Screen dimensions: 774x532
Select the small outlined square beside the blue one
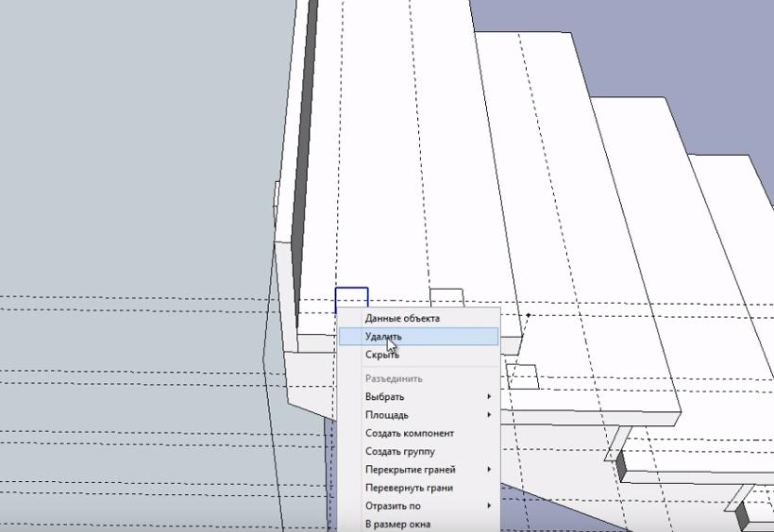(x=446, y=297)
